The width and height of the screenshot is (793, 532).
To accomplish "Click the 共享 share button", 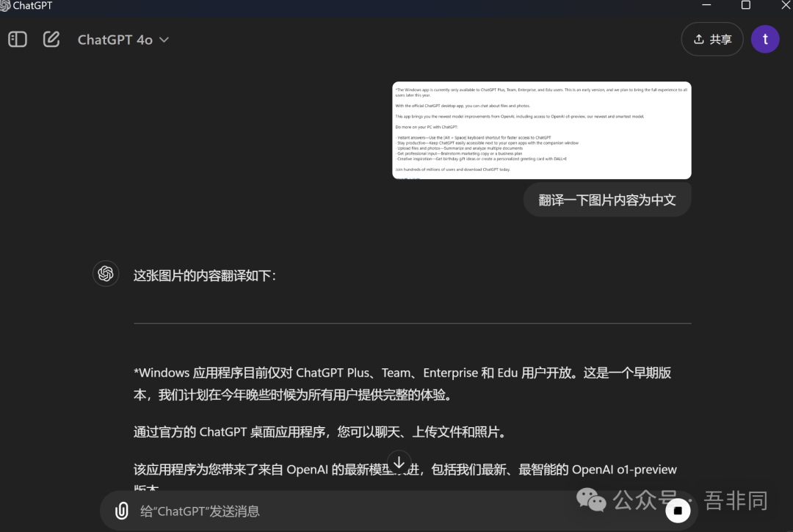I will 711,40.
